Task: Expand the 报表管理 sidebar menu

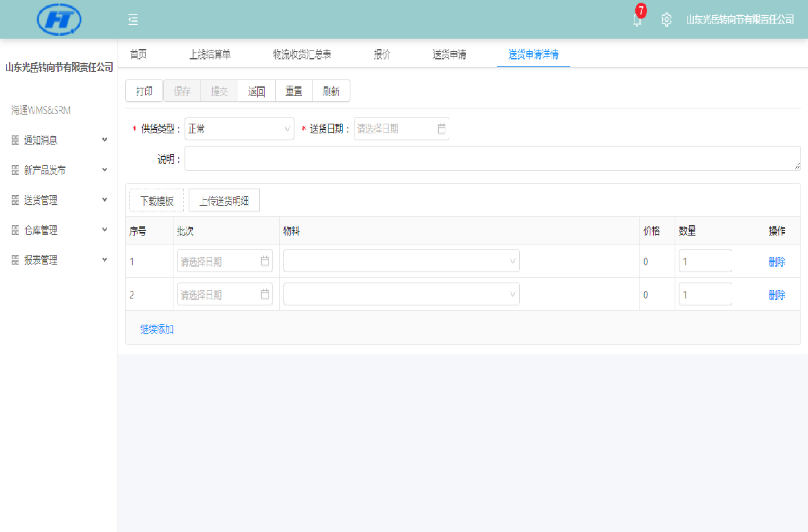Action: [x=59, y=260]
